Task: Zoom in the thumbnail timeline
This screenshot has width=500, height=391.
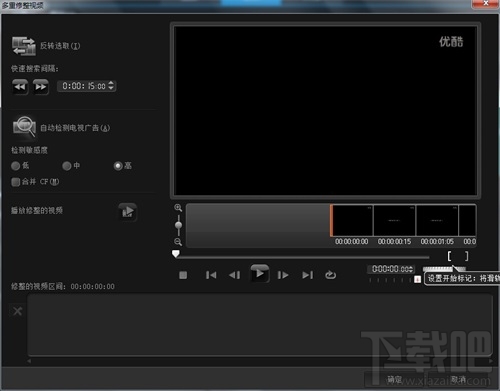Action: (x=178, y=208)
